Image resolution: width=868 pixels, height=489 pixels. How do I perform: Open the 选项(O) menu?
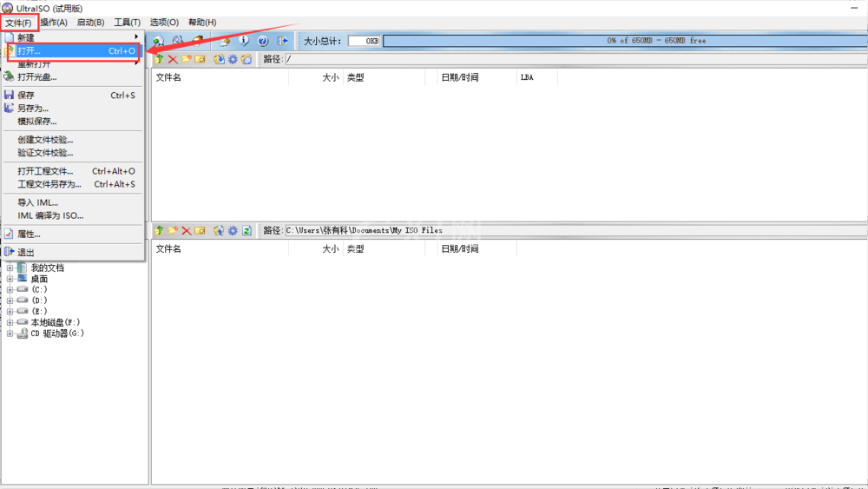pos(164,23)
